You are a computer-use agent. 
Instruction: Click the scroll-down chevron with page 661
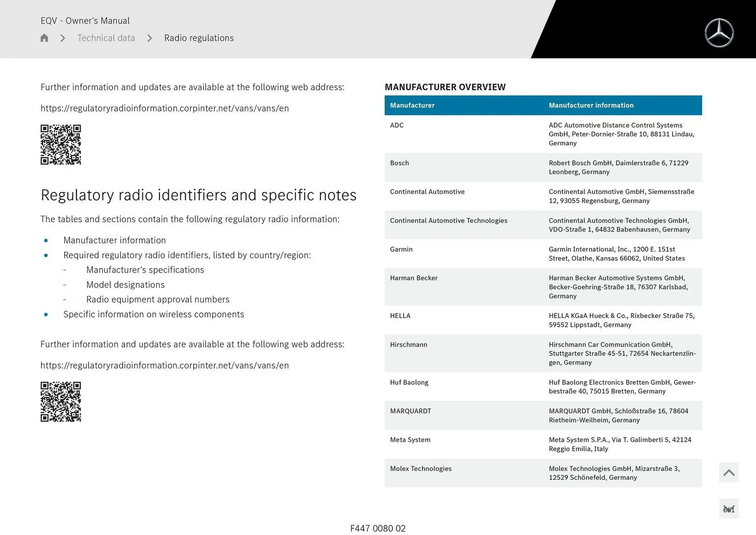[x=728, y=509]
